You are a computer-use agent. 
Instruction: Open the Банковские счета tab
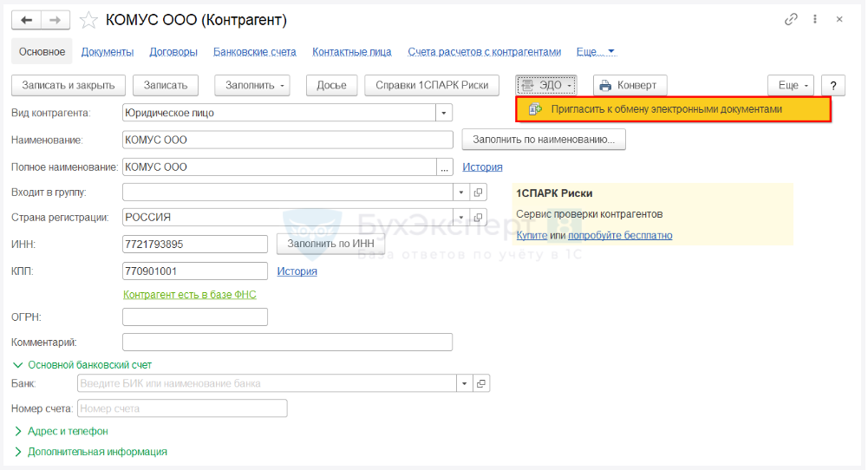255,51
